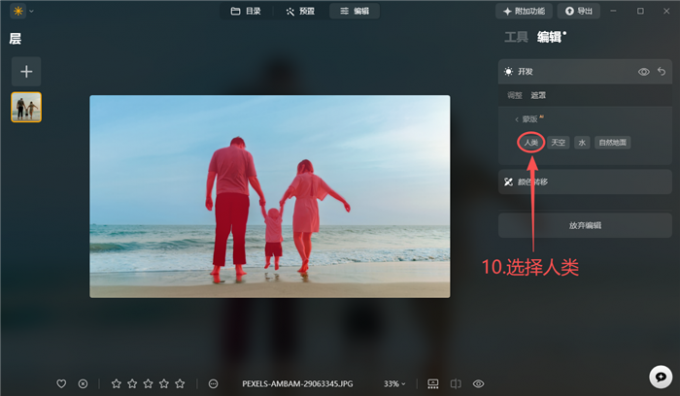Toggle visibility eye of 开发 panel

point(644,72)
